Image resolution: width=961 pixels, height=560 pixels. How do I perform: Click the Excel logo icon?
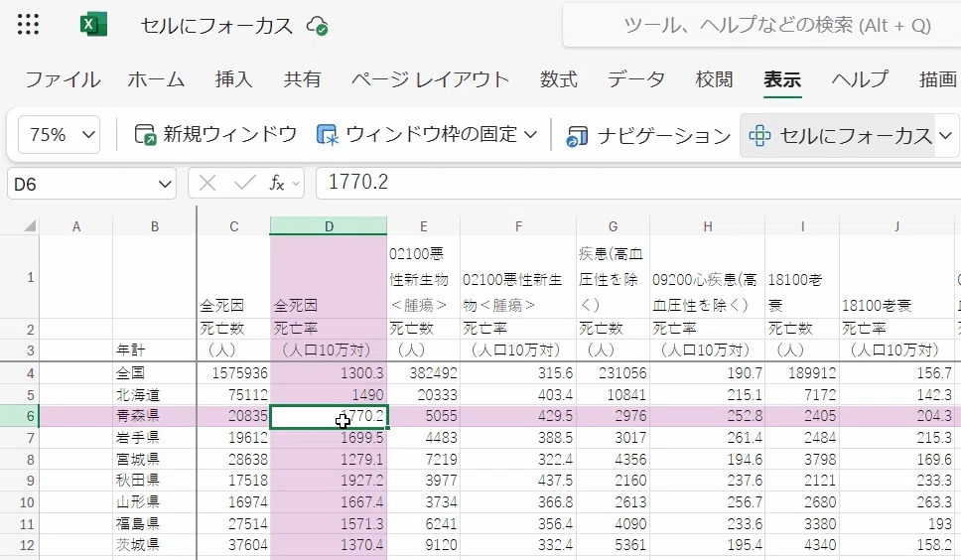coord(93,25)
